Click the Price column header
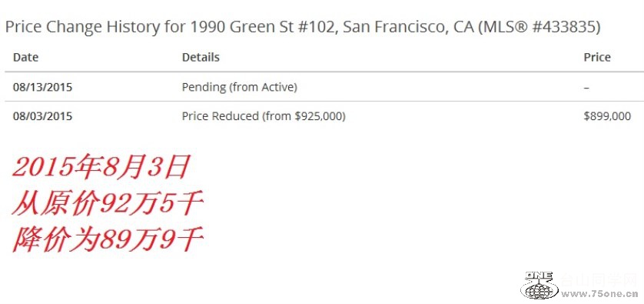644x304 pixels. pos(597,57)
